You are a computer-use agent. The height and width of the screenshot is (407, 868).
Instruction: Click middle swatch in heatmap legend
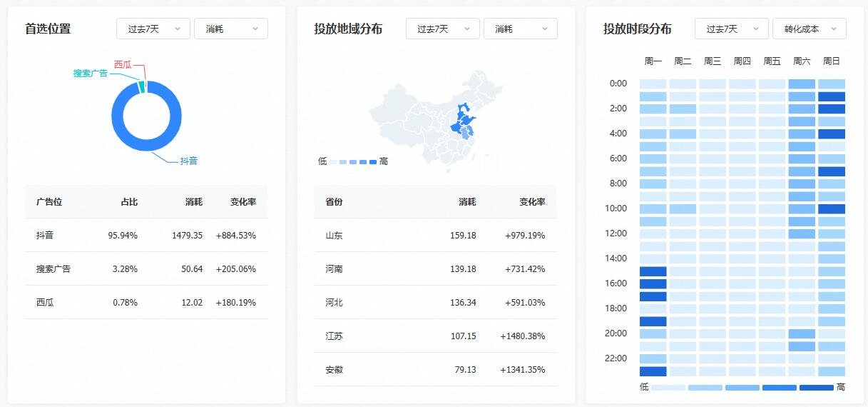pos(742,388)
